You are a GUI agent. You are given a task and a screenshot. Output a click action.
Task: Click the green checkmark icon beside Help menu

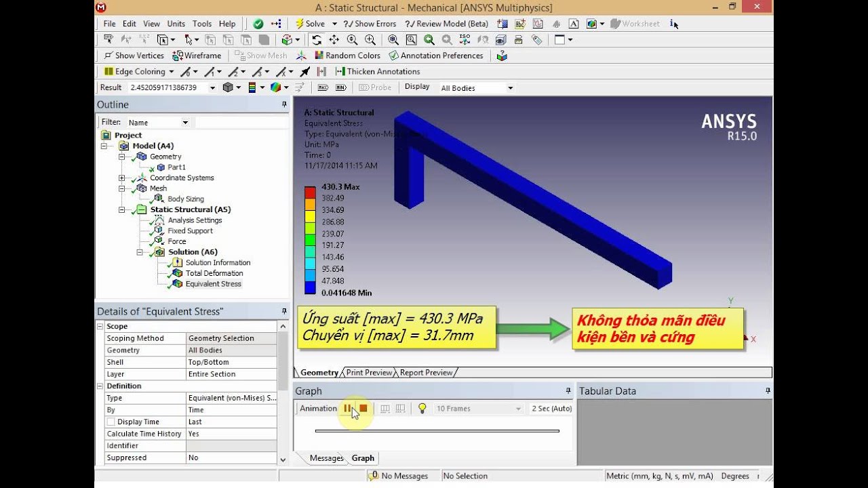(x=258, y=24)
